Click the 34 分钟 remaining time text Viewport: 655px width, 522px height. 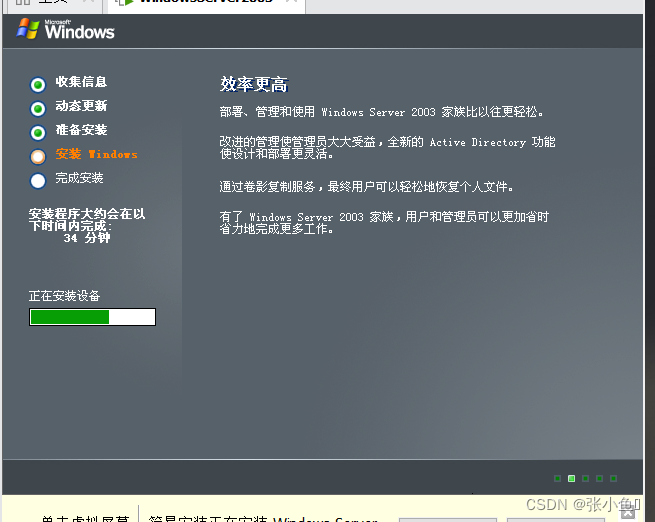(87, 238)
